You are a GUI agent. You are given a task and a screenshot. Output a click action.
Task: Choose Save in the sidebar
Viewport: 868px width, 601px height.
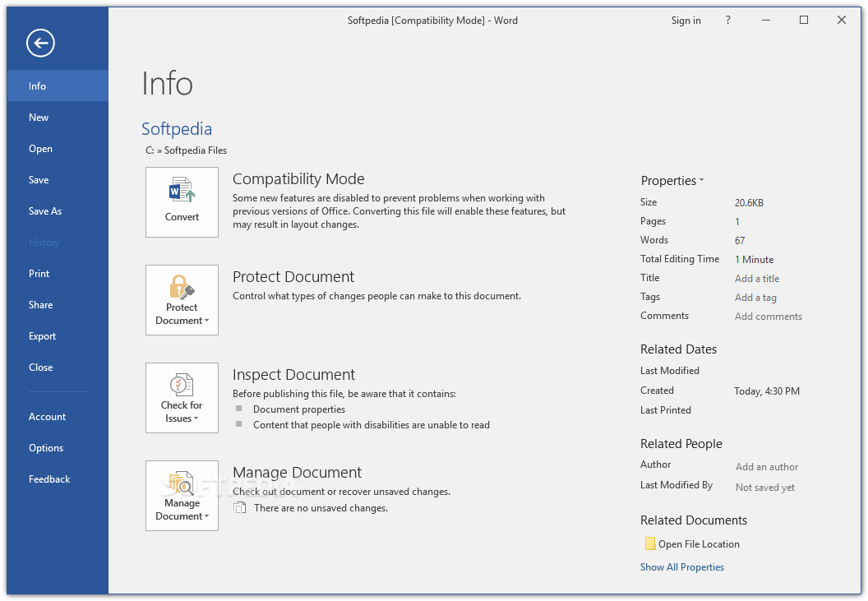(58, 179)
